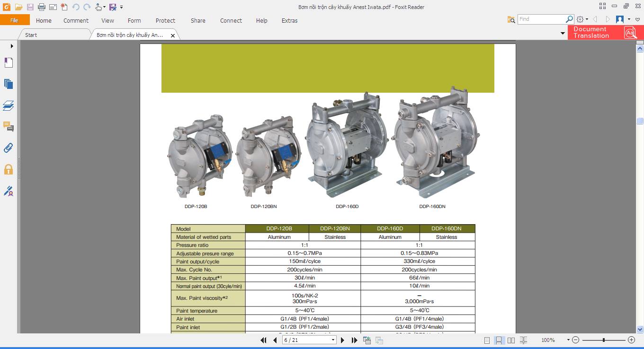
Task: Click inside the Find search box
Action: [541, 19]
